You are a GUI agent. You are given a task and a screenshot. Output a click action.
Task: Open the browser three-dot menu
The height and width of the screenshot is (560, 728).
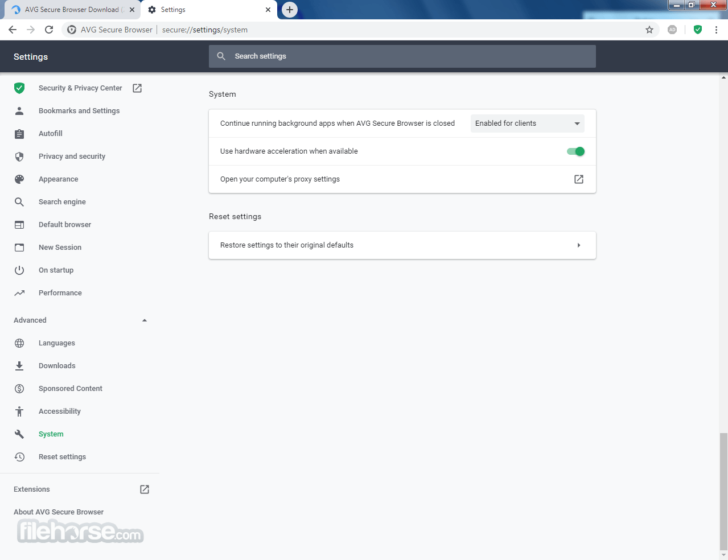pos(716,30)
